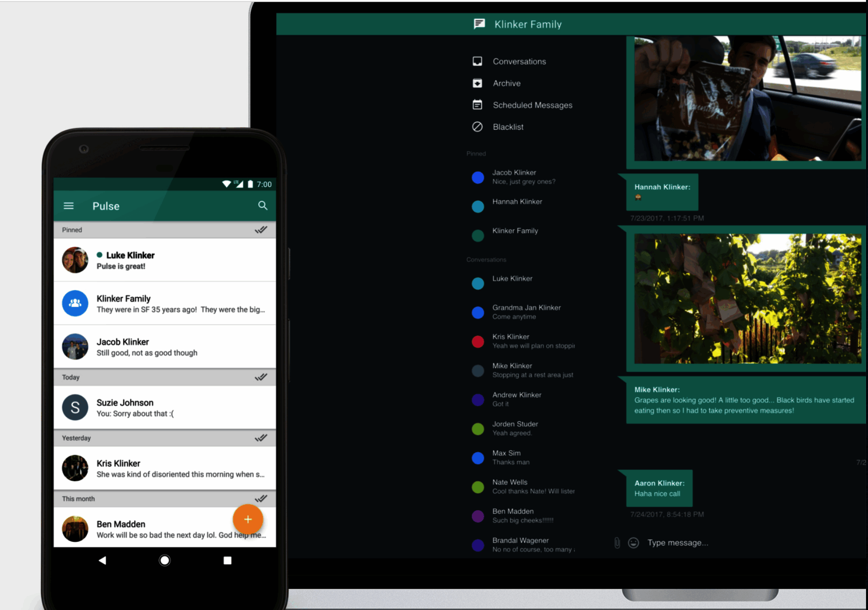
Task: Mark This month section as read
Action: 261,498
